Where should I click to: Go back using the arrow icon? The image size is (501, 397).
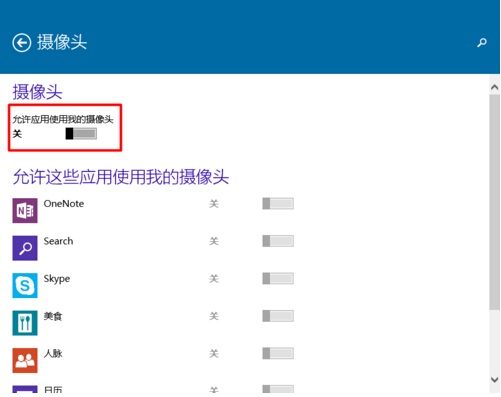pyautogui.click(x=22, y=43)
